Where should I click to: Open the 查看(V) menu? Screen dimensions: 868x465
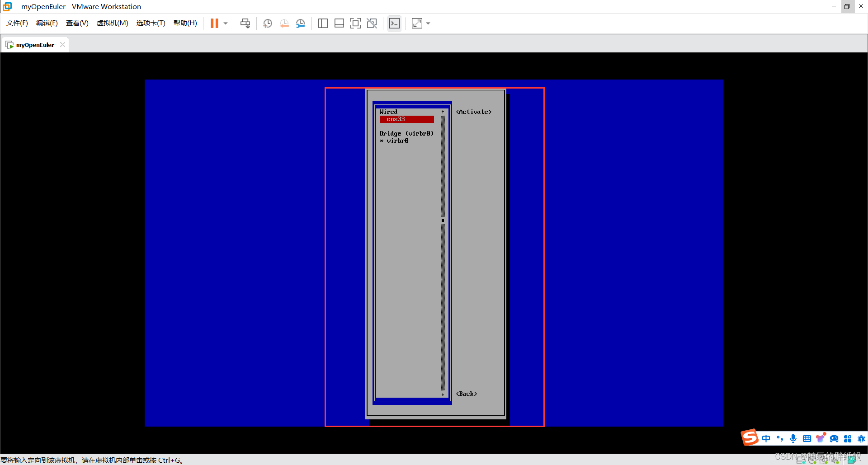[x=77, y=23]
